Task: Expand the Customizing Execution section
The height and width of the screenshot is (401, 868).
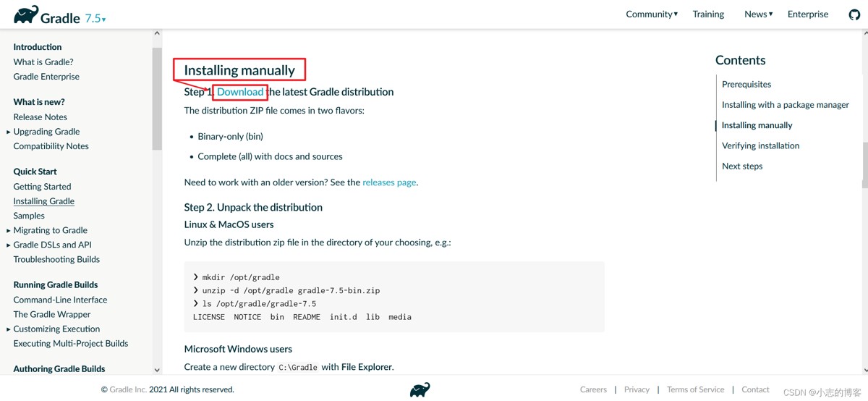Action: [x=9, y=329]
